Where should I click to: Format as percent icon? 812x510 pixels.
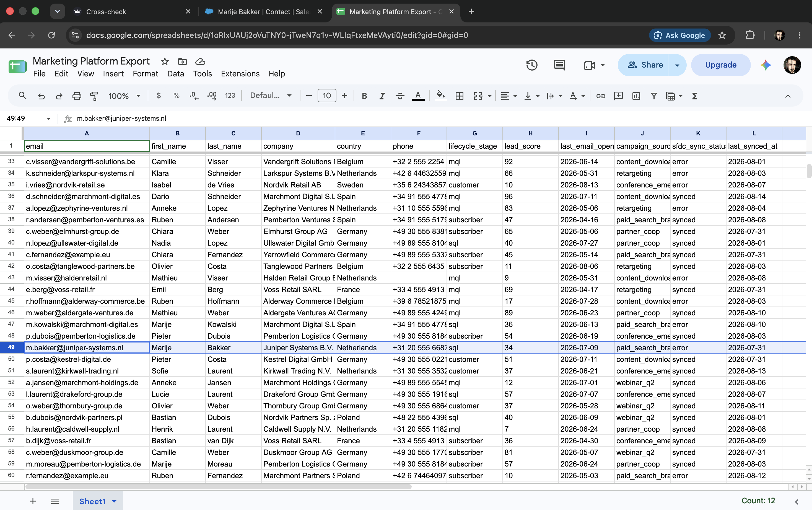(x=176, y=96)
